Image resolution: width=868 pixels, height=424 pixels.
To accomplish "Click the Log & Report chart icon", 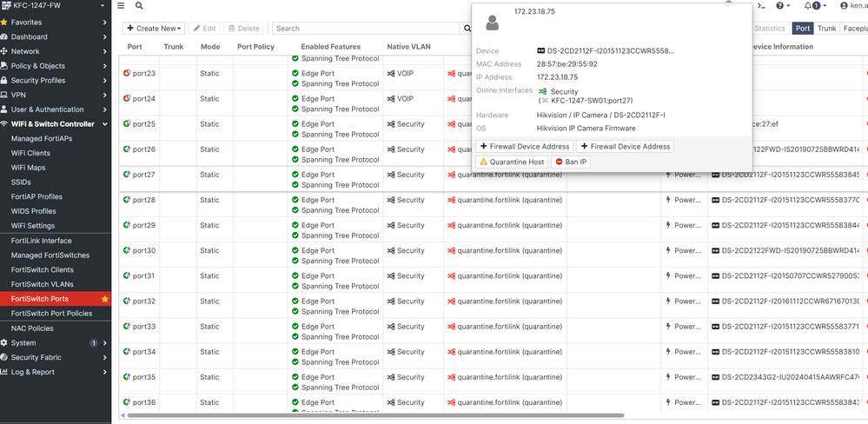I will pyautogui.click(x=3, y=372).
